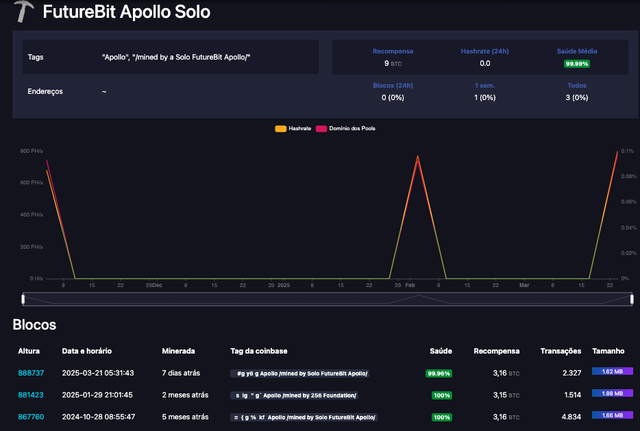Click the Todos value 3 (0%)
This screenshot has height=431, width=640.
(x=577, y=98)
